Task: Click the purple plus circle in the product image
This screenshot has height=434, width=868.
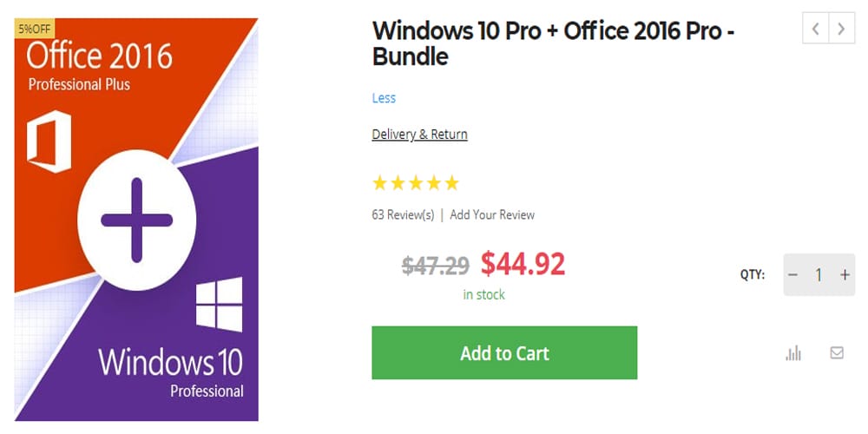Action: [x=136, y=220]
